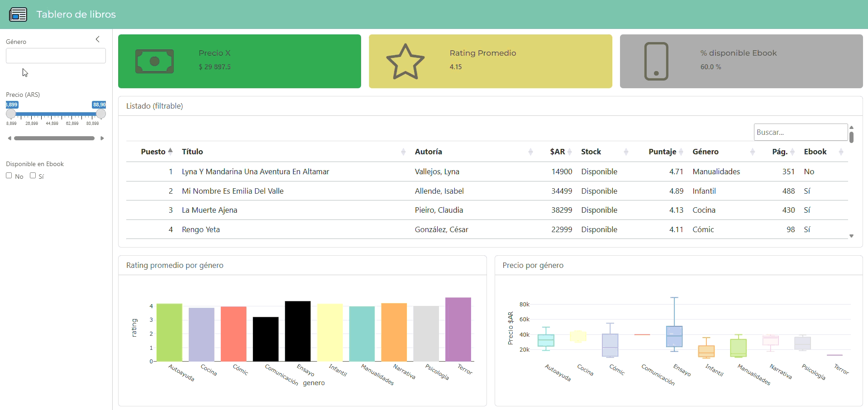Open the Género filter dropdown field
This screenshot has height=410, width=868.
(x=56, y=56)
